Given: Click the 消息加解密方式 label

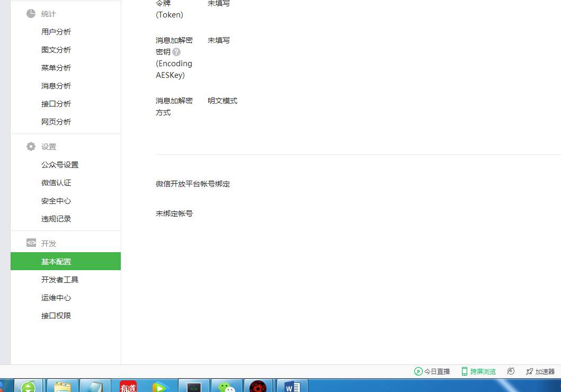Looking at the screenshot, I should coord(174,106).
